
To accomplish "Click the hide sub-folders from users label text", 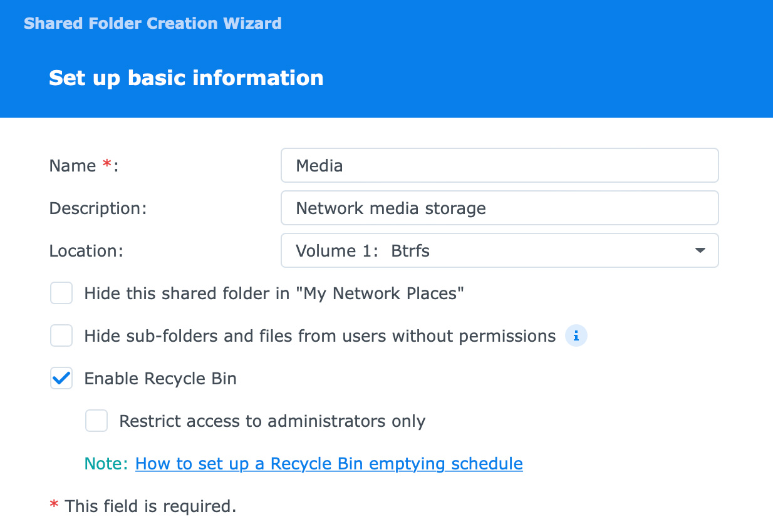I will tap(319, 336).
